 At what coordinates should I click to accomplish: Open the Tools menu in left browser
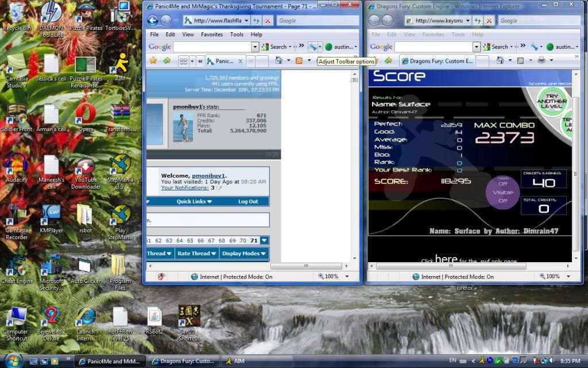click(x=237, y=34)
